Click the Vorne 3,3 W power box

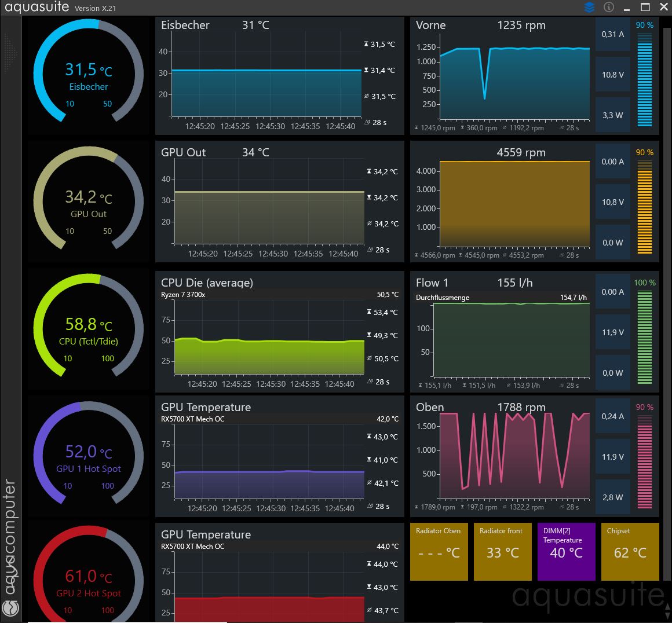point(613,115)
